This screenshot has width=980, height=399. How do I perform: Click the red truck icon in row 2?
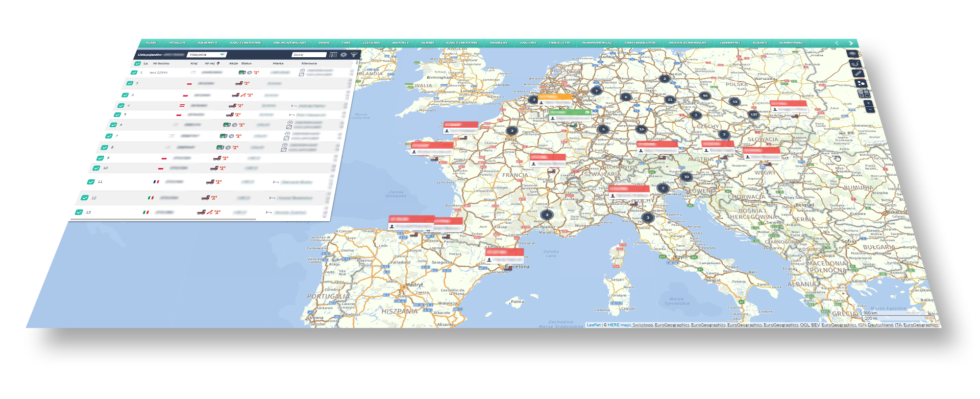(x=238, y=83)
